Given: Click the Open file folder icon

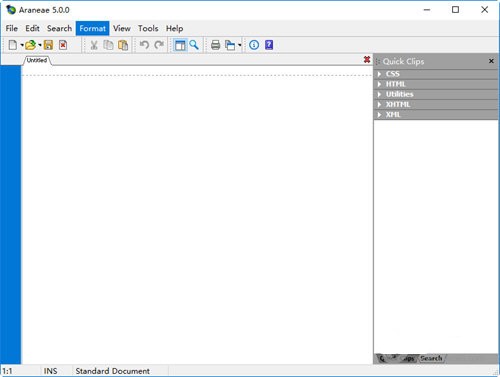Looking at the screenshot, I should (x=31, y=45).
